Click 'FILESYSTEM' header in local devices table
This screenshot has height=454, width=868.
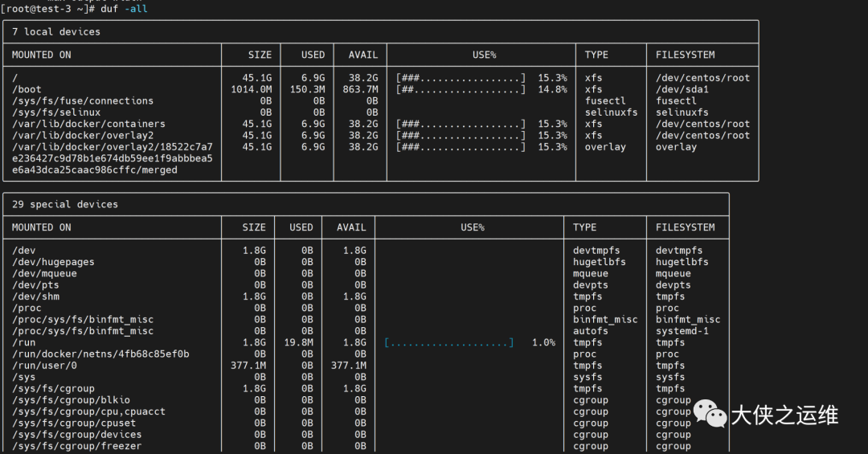pyautogui.click(x=686, y=55)
